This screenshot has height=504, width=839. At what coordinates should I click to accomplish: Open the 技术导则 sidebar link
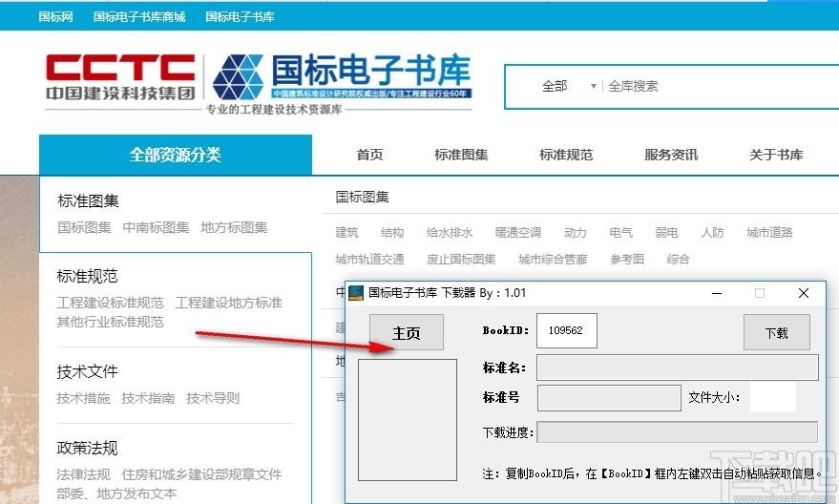click(213, 398)
